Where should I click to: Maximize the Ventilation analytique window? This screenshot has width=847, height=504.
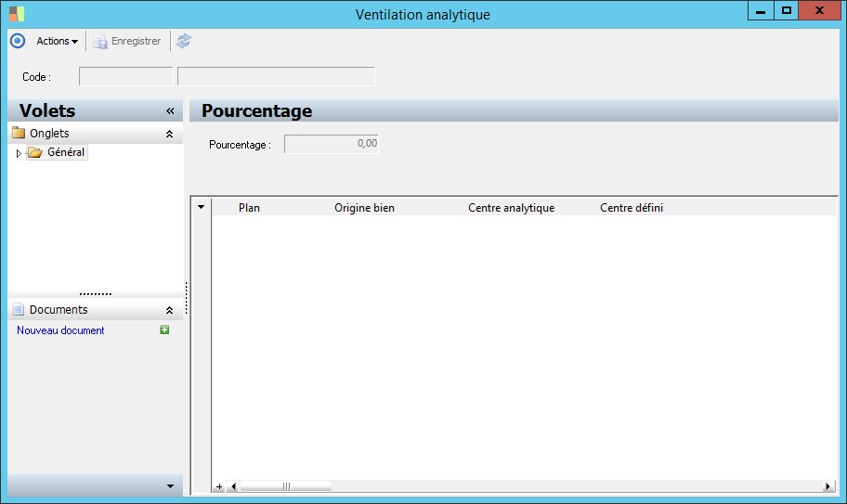786,11
